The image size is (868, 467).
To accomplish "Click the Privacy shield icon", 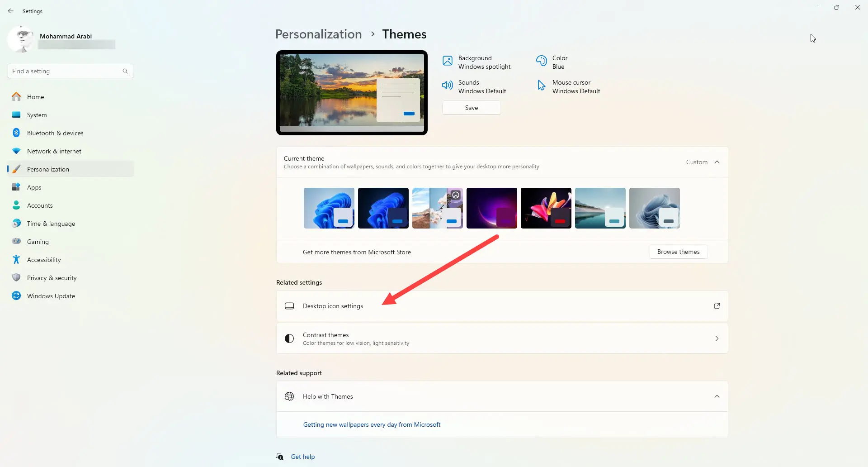I will [x=16, y=277].
